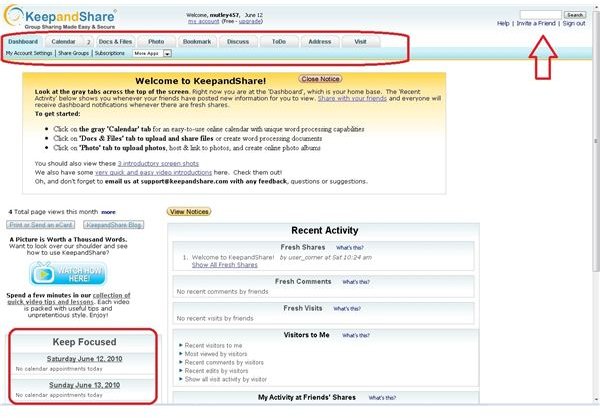Viewport: 600px width, 418px height.
Task: Open the ToDo tab
Action: (x=279, y=41)
